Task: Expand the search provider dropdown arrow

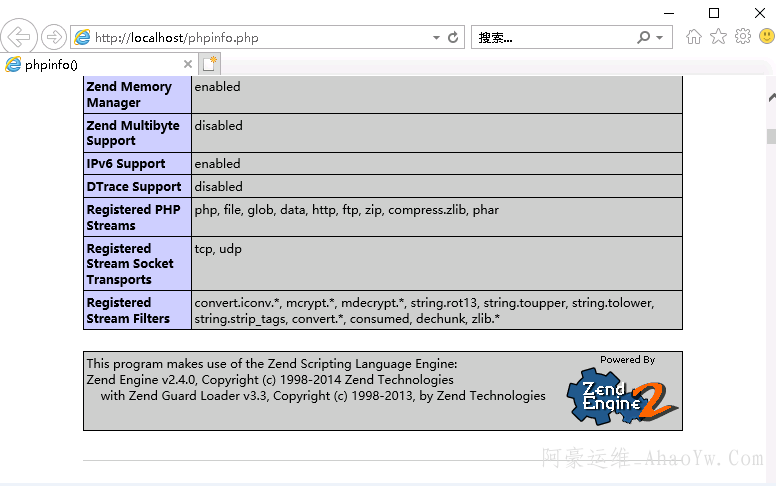Action: point(659,38)
